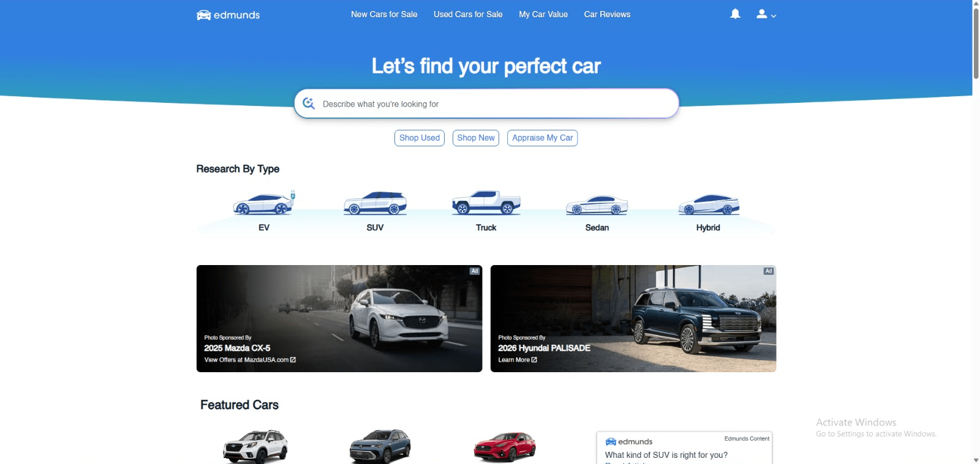The image size is (980, 464).
Task: Focus the describe what you're looking for field
Action: (486, 103)
